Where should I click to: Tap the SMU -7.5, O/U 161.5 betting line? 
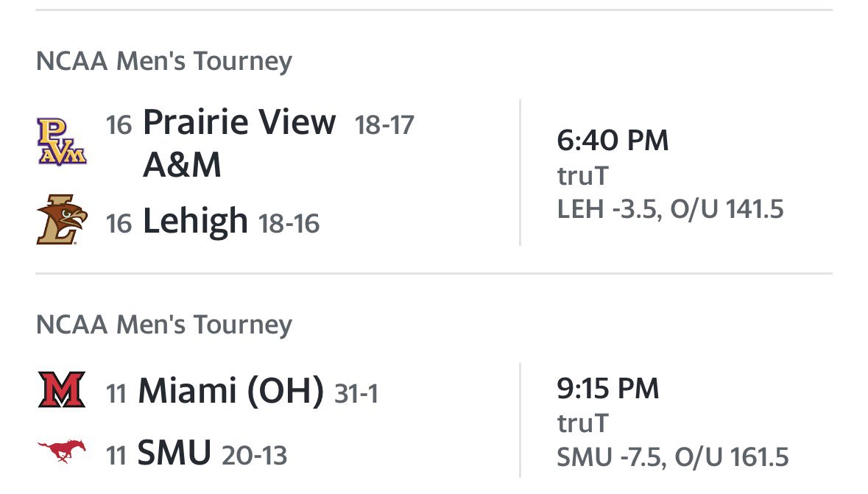[673, 457]
